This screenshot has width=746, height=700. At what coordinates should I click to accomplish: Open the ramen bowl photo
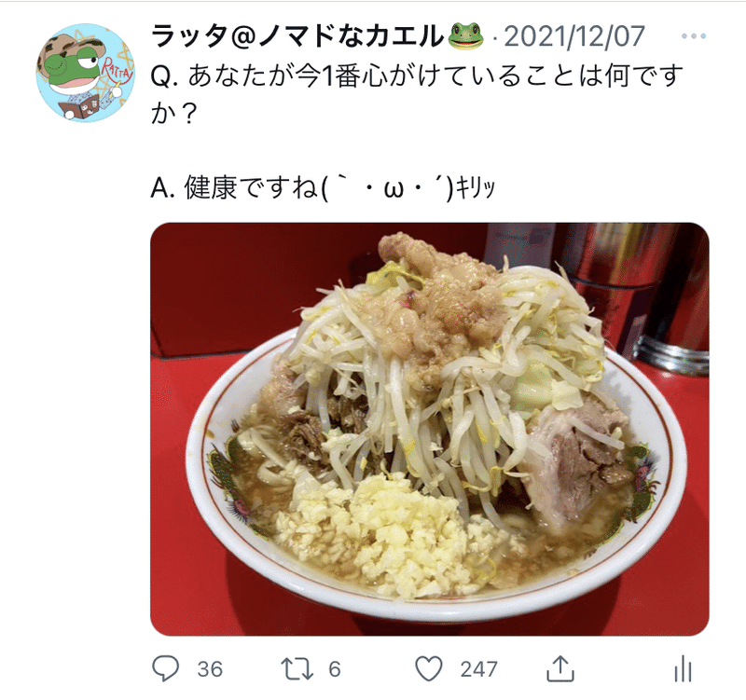click(430, 429)
